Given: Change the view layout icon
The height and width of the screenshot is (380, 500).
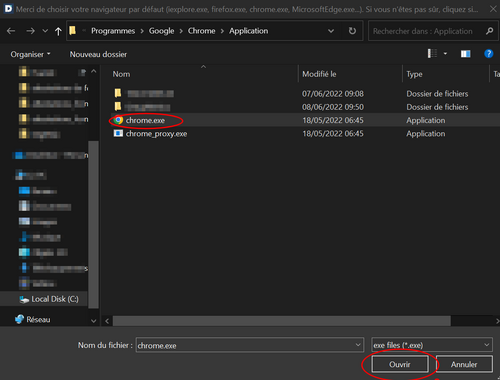Looking at the screenshot, I should pyautogui.click(x=432, y=53).
